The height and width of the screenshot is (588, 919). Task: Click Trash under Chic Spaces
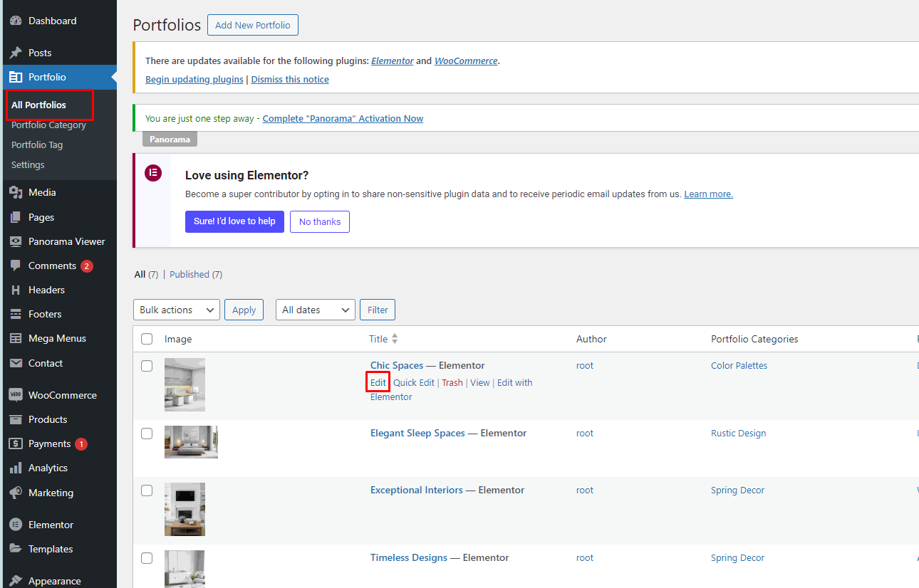pos(452,382)
